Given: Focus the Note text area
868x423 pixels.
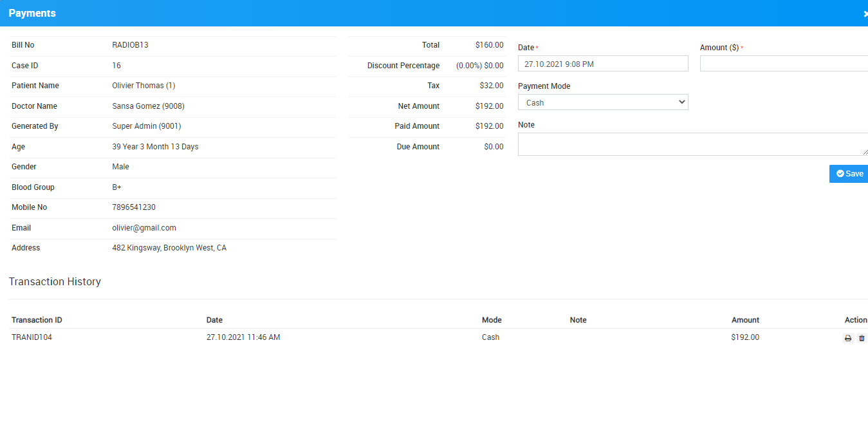Looking at the screenshot, I should 692,144.
